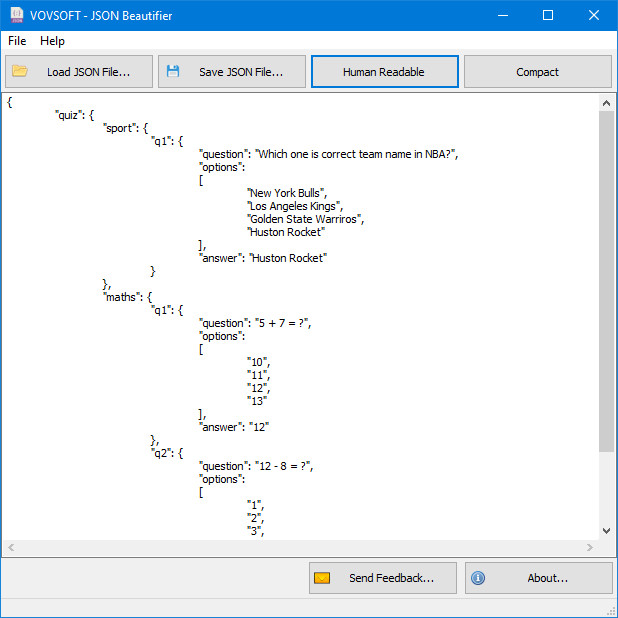Click the floppy disk icon on Save JSON File
Image resolution: width=618 pixels, height=618 pixels.
(x=173, y=71)
